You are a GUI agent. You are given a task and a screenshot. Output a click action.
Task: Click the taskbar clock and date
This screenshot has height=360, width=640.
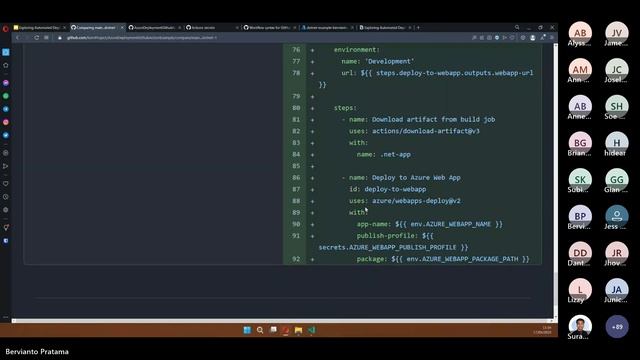[542, 330]
